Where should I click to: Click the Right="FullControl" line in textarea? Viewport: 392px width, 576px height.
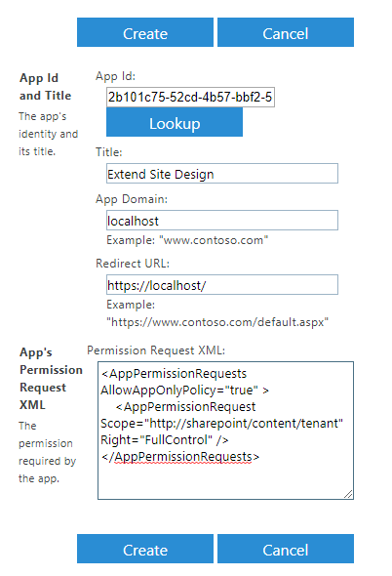[165, 439]
